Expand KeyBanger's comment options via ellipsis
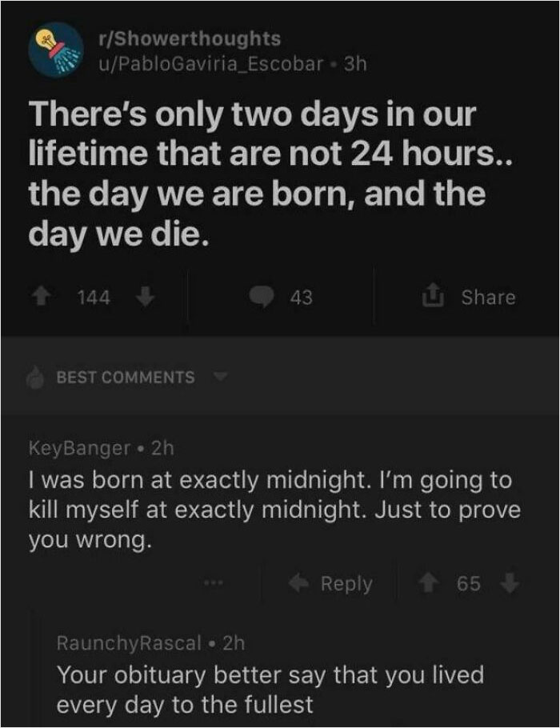 coord(212,583)
